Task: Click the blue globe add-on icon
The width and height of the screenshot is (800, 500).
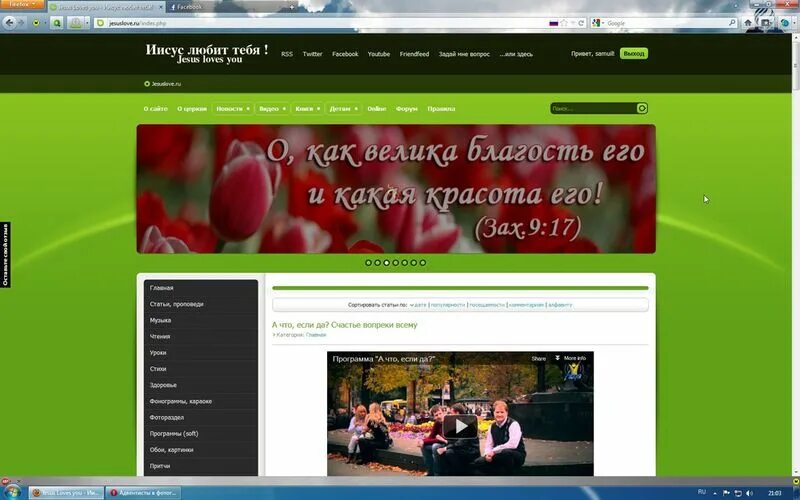Action: [x=785, y=22]
